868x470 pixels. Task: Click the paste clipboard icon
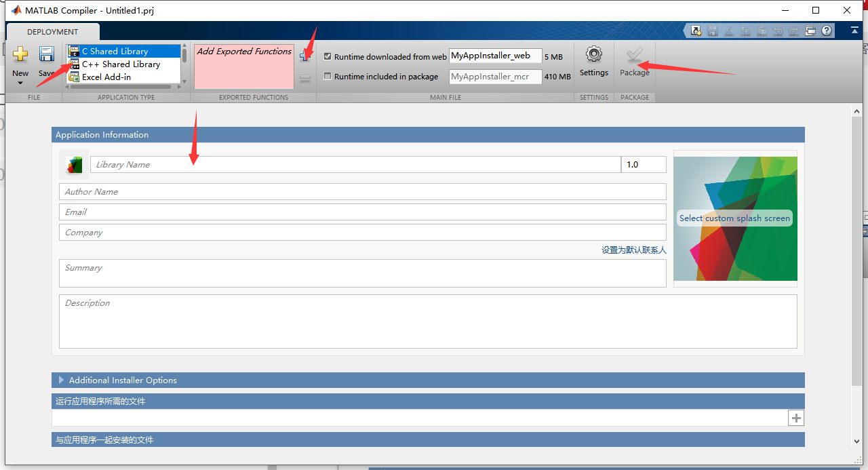click(762, 31)
